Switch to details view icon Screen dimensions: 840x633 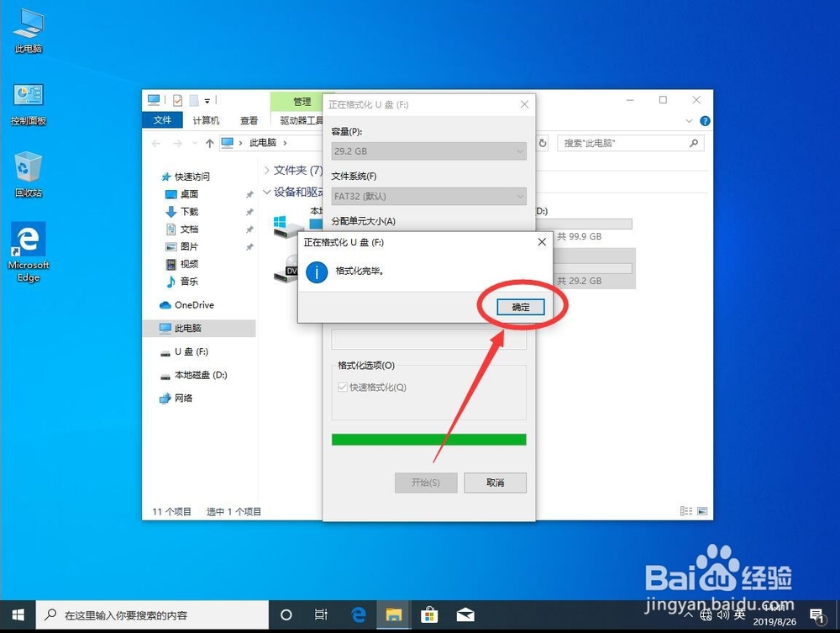686,511
